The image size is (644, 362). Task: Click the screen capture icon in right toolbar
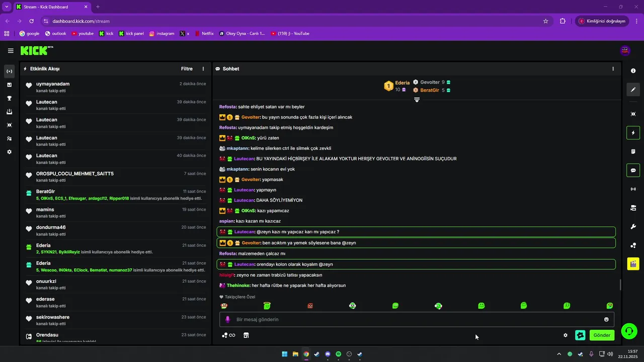coord(633,114)
